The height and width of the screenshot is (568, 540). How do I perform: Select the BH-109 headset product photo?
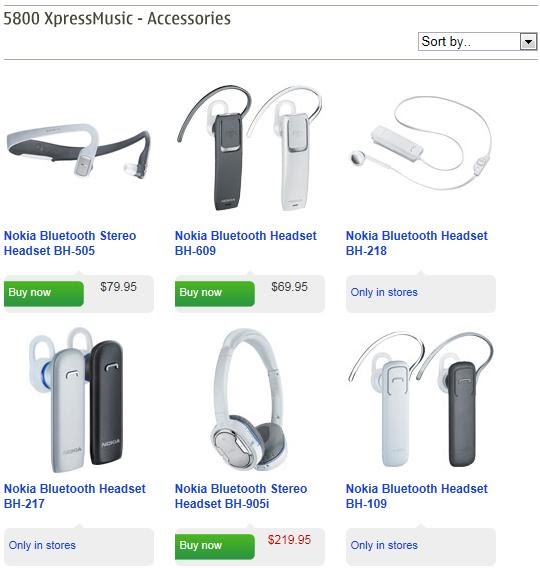[420, 400]
